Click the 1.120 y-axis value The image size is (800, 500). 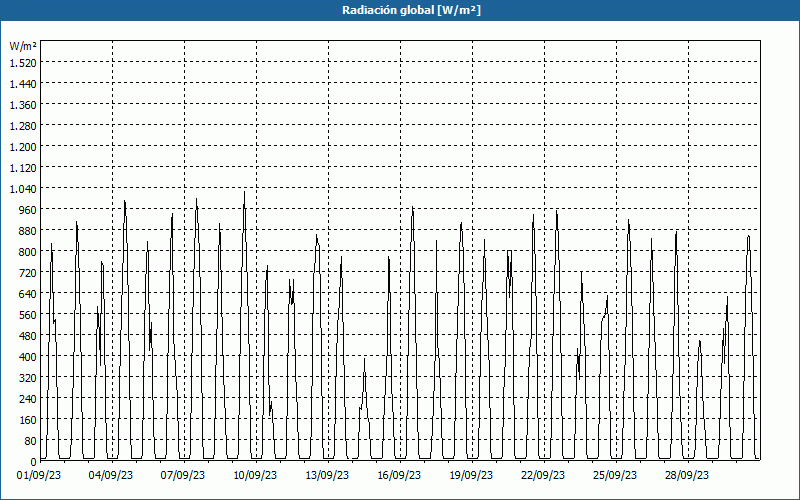pos(23,167)
